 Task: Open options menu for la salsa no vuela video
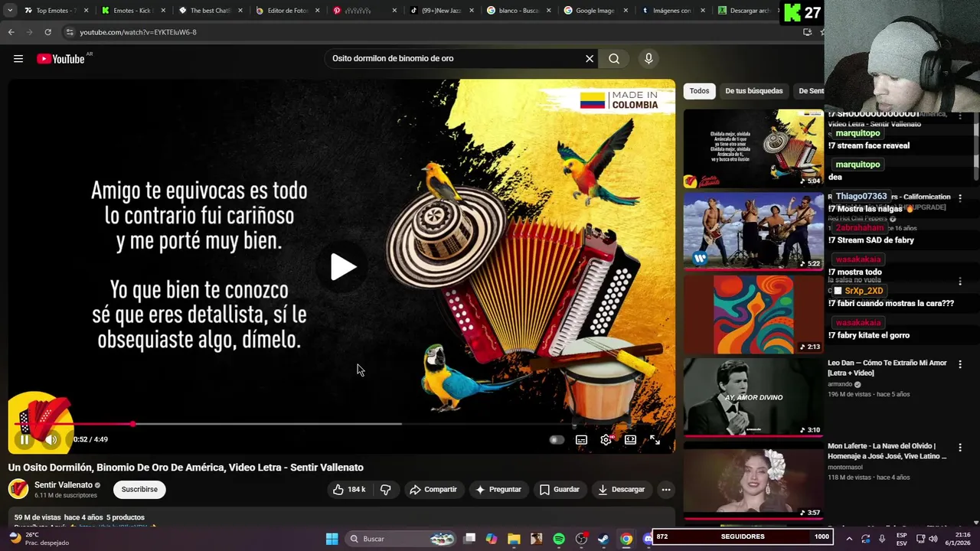pyautogui.click(x=960, y=282)
